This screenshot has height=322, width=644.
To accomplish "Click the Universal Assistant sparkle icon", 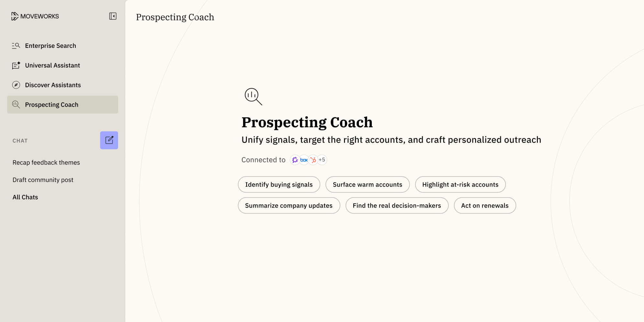I will click(x=16, y=65).
